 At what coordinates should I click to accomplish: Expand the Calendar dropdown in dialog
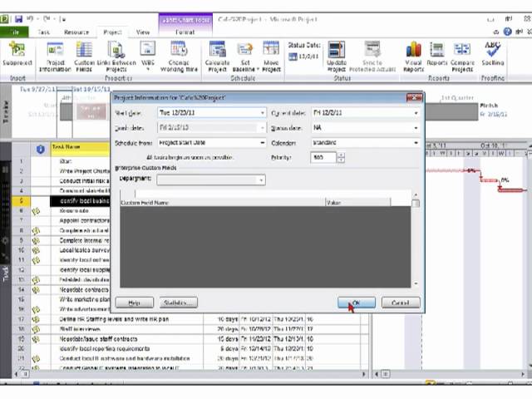tap(416, 142)
